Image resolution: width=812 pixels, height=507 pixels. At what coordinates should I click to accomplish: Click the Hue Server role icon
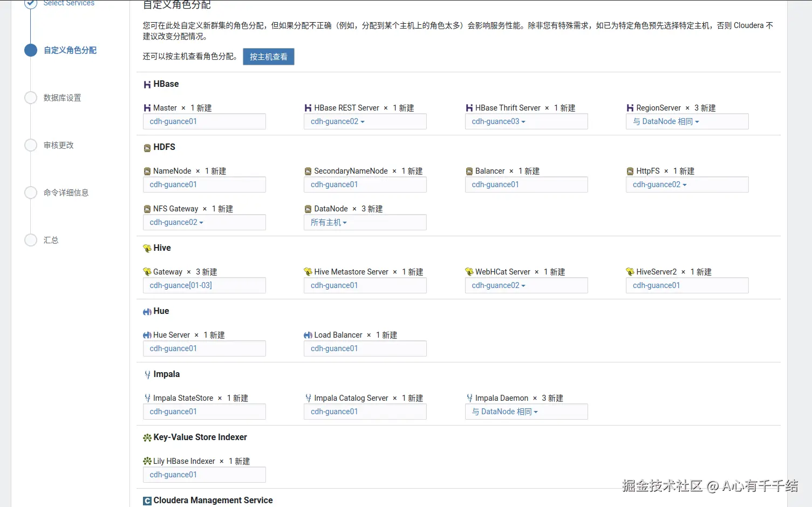(147, 335)
